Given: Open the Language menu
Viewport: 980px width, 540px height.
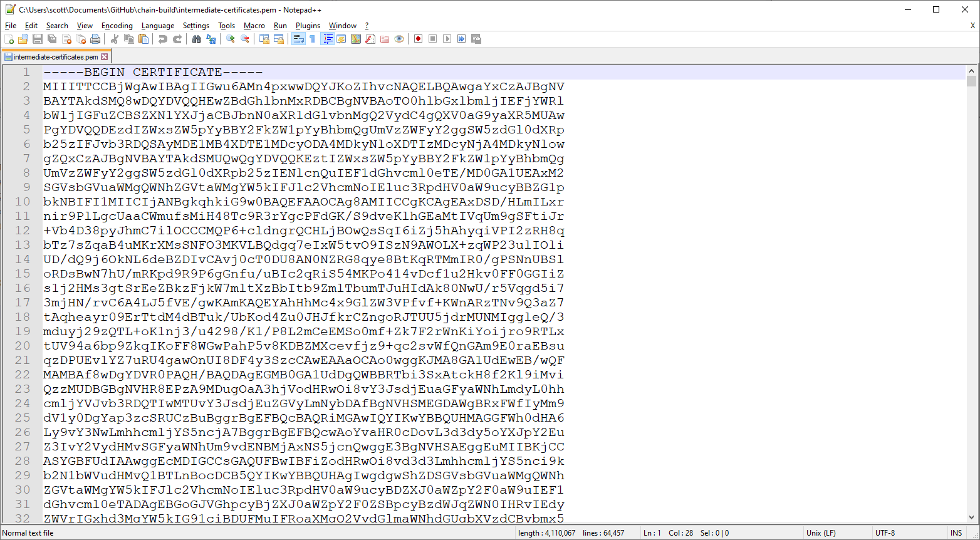Looking at the screenshot, I should 158,26.
